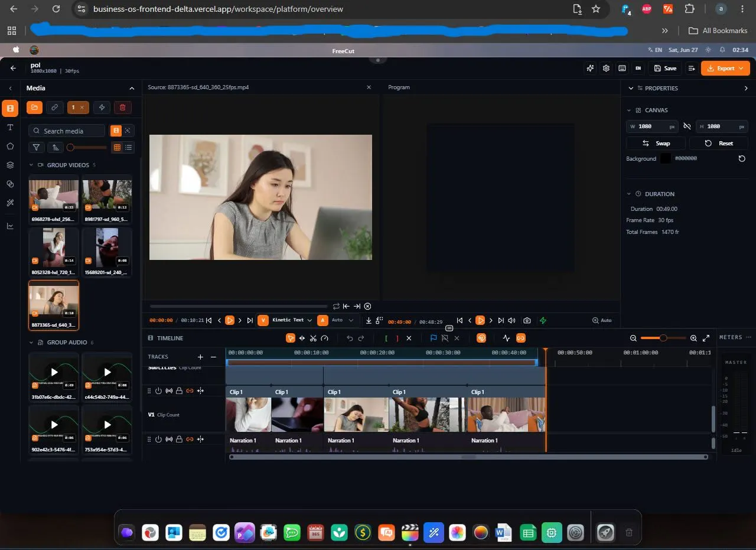Toggle lock on the V1 track
This screenshot has height=550, width=756.
click(179, 390)
